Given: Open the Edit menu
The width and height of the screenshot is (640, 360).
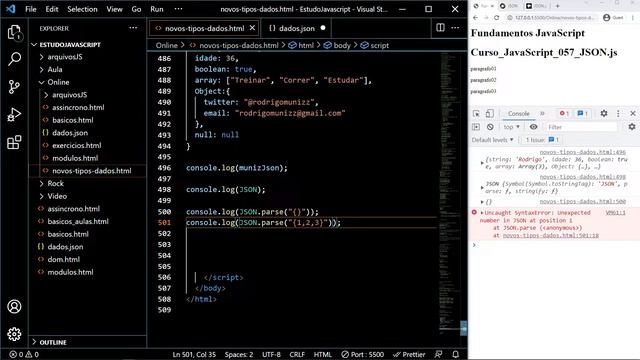Looking at the screenshot, I should pos(52,9).
